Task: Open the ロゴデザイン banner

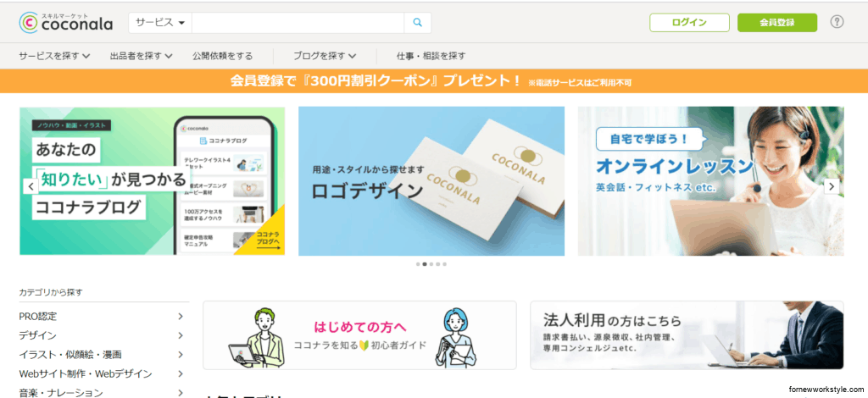Action: click(x=431, y=181)
